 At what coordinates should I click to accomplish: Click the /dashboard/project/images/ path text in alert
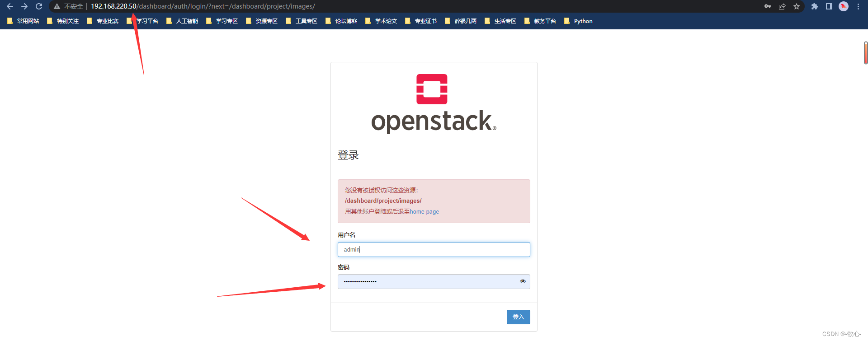point(383,201)
